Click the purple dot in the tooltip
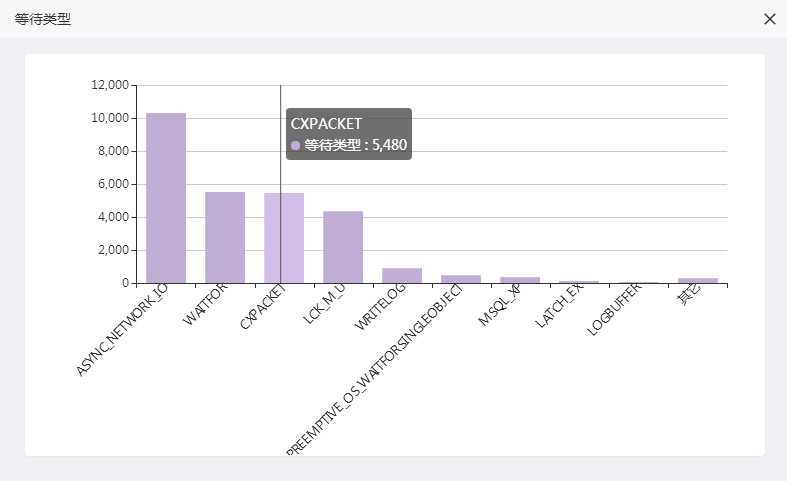787x481 pixels. click(295, 145)
